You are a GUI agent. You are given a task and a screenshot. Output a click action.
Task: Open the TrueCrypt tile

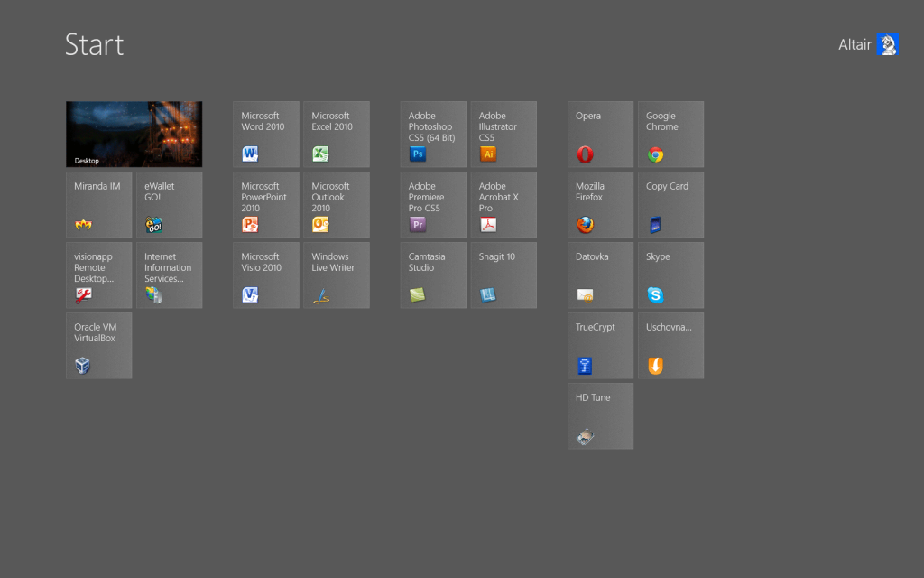(600, 346)
